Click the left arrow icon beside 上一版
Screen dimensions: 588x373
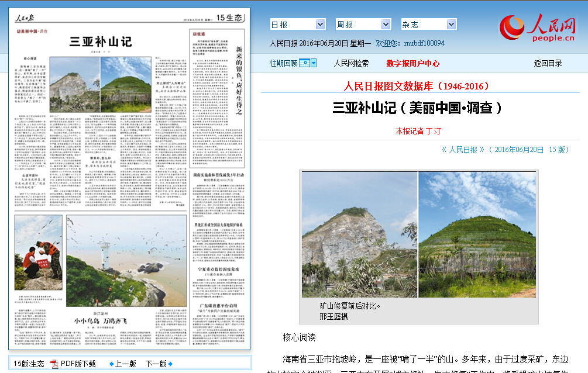point(111,364)
